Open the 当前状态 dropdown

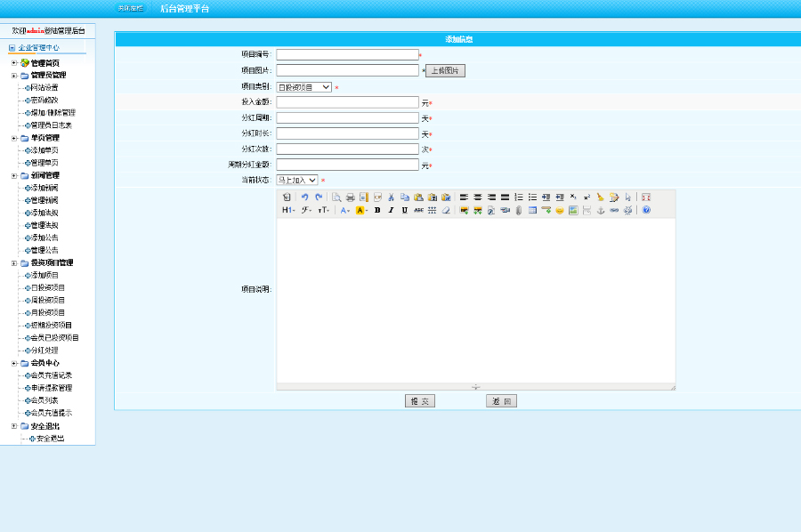[x=296, y=181]
